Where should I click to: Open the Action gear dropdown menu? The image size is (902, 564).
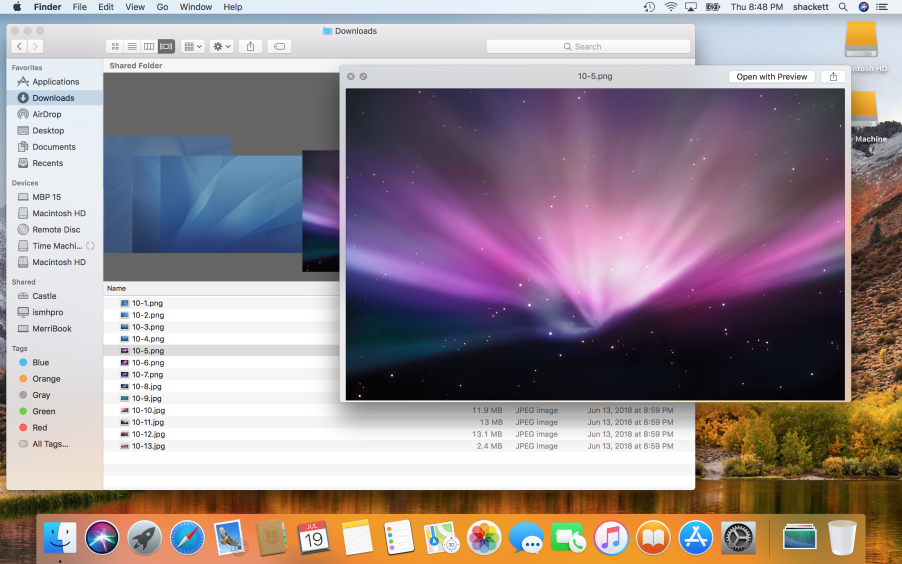pos(222,46)
